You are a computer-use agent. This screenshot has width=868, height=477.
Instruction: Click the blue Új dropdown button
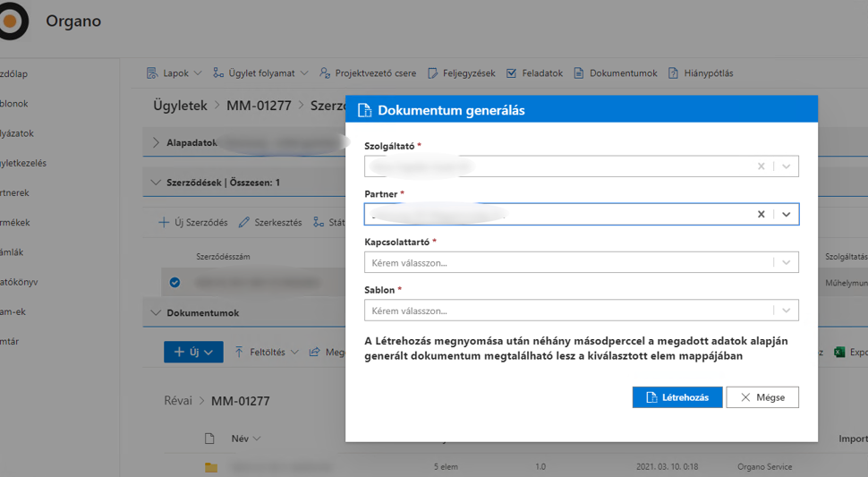click(193, 353)
